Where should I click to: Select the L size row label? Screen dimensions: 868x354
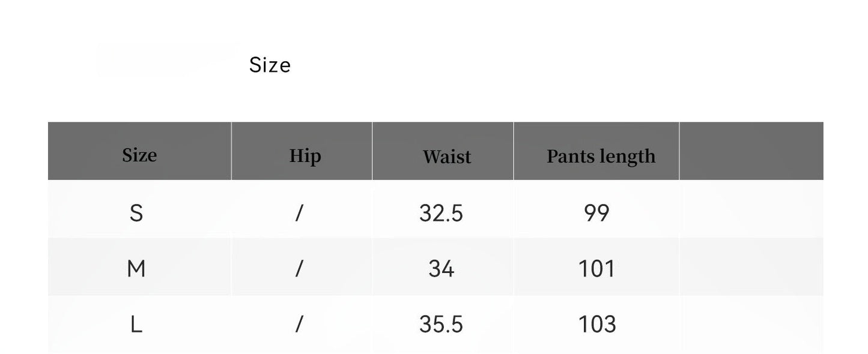(136, 325)
